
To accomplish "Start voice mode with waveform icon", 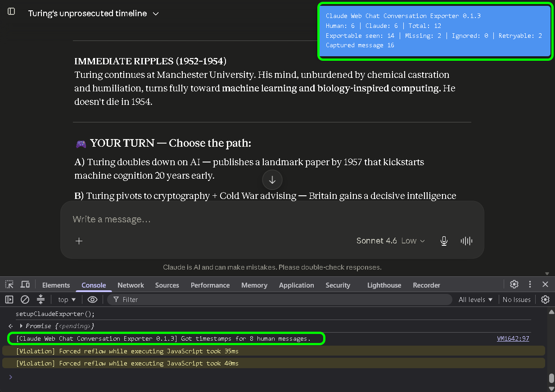I will (x=466, y=241).
